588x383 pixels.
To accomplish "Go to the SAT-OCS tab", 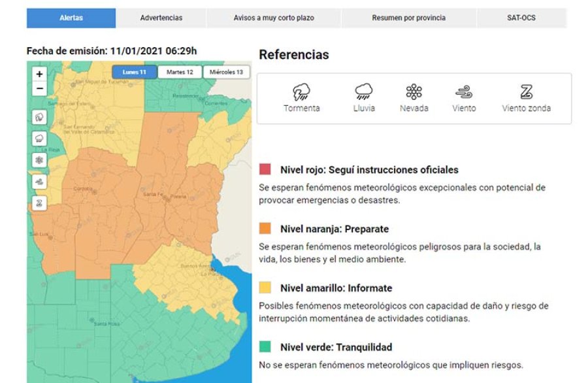I will pyautogui.click(x=522, y=18).
